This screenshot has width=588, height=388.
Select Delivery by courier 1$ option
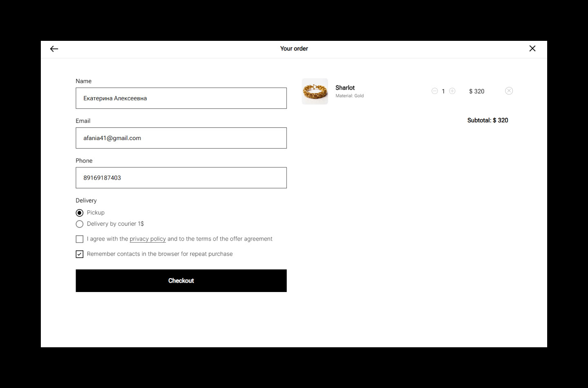[80, 224]
